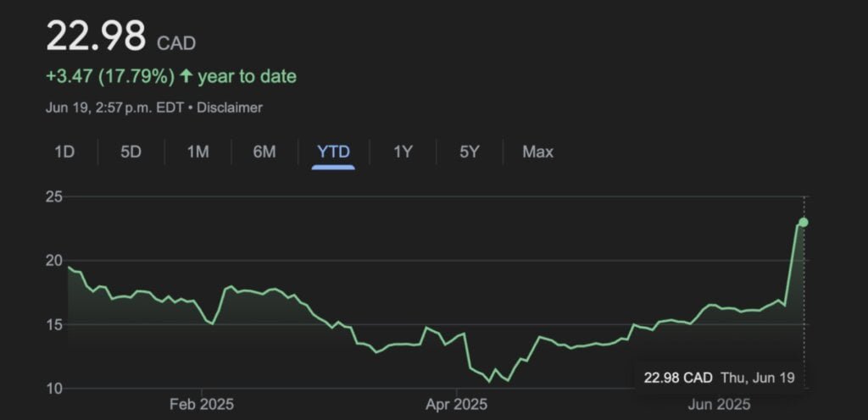Open the Disclaimer link
Screen dimensions: 868x420
click(231, 108)
